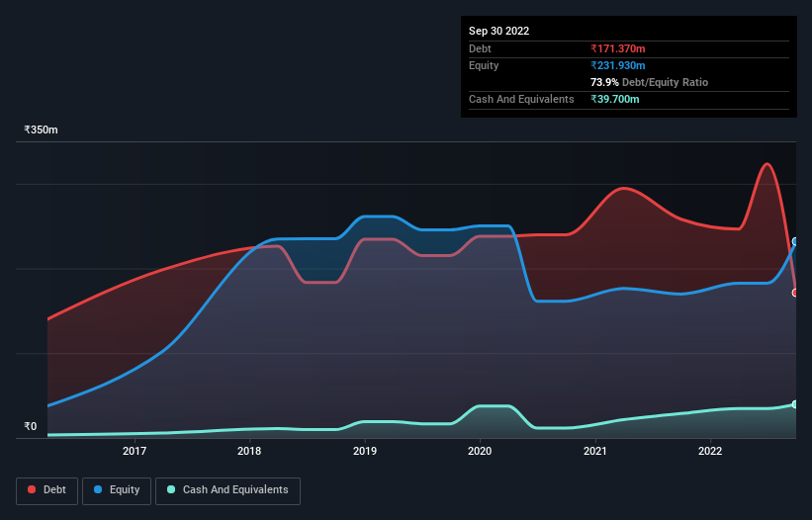Click the 2021 x-axis label
Screen dimensions: 812x520
click(x=595, y=451)
